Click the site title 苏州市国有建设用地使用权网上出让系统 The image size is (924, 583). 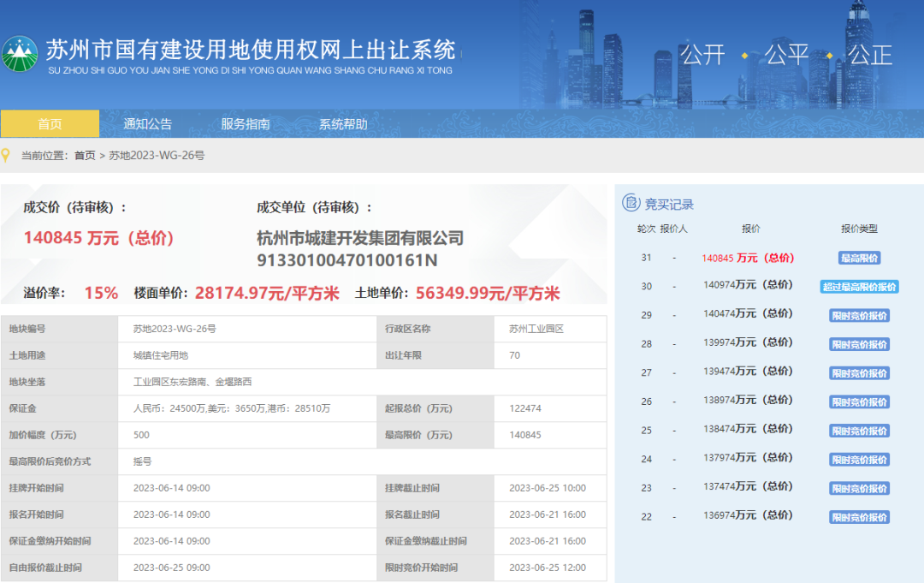click(251, 51)
